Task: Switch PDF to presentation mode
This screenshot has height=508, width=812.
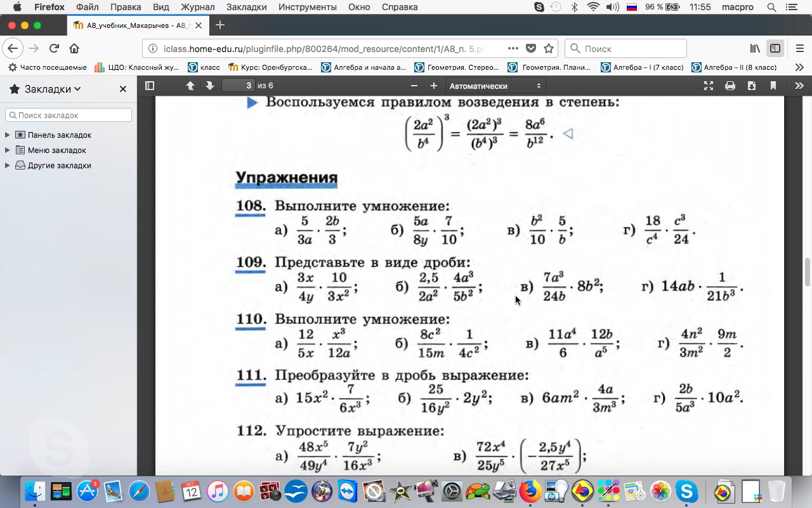Action: pyautogui.click(x=709, y=86)
